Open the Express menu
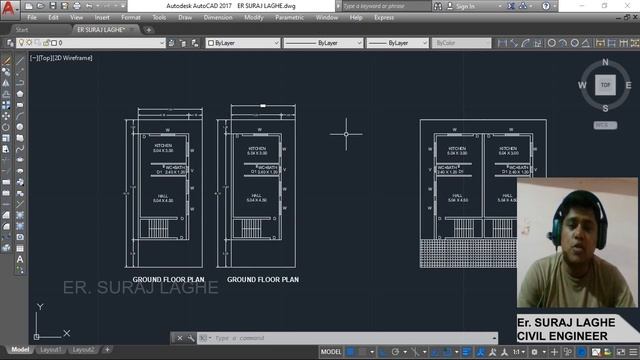 [384, 18]
